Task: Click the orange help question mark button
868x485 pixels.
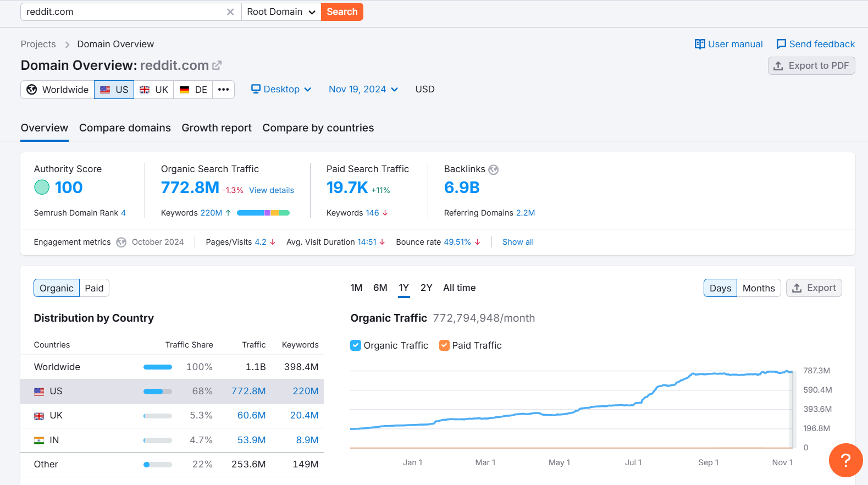Action: [845, 460]
